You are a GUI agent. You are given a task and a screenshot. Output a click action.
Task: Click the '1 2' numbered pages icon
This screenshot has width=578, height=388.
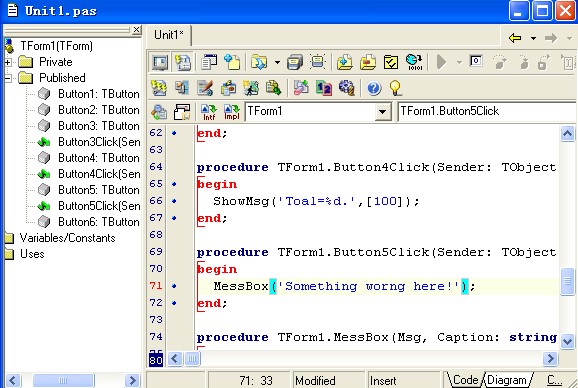324,88
